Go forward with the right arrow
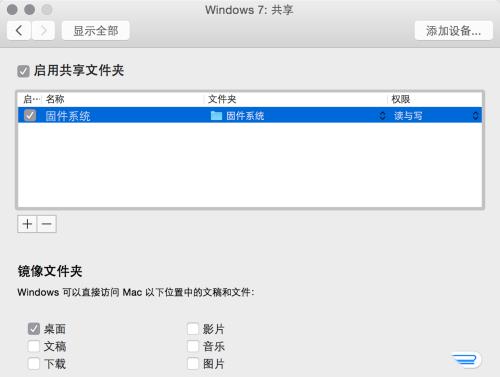The width and height of the screenshot is (500, 377). coord(43,31)
